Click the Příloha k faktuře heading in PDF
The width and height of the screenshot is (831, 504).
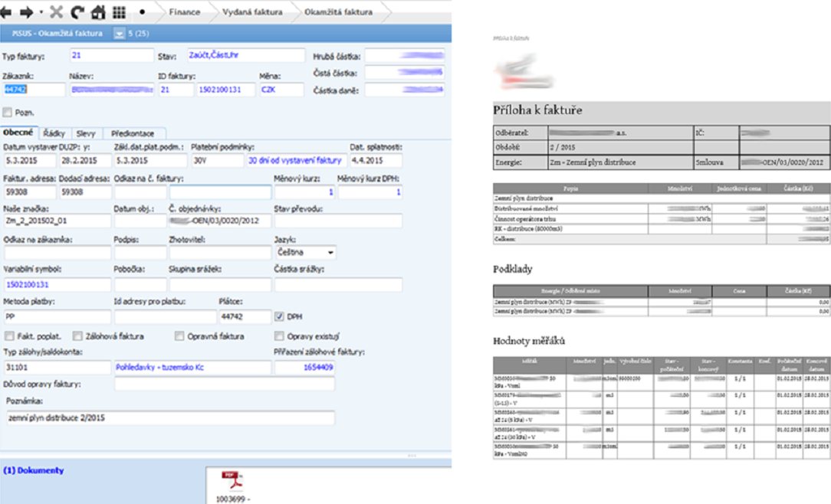pos(537,110)
